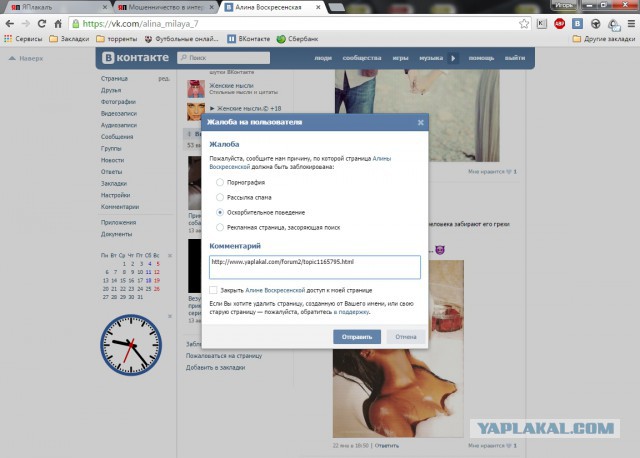
Task: Reload the page with refresh icon
Action: tap(42, 24)
